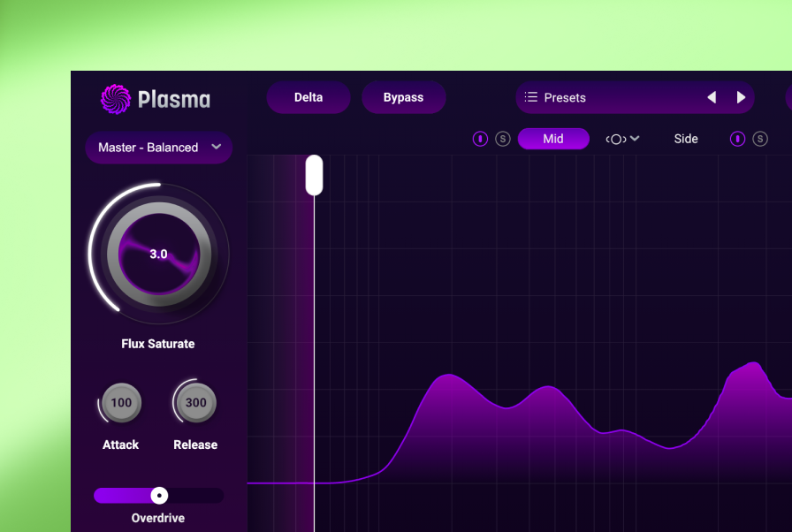Click the Solo icon next to Mid channel
Screen dimensions: 792x532
pyautogui.click(x=502, y=139)
